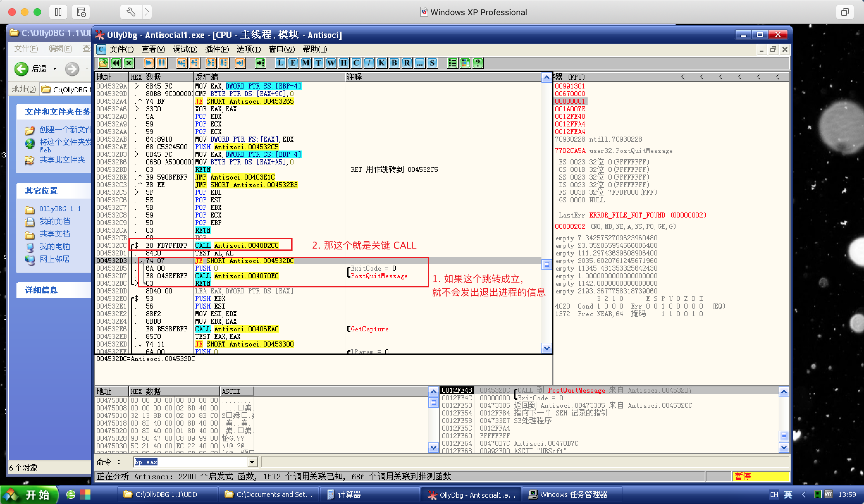Image resolution: width=864 pixels, height=504 pixels.
Task: Click the green Help question mark icon
Action: point(478,63)
